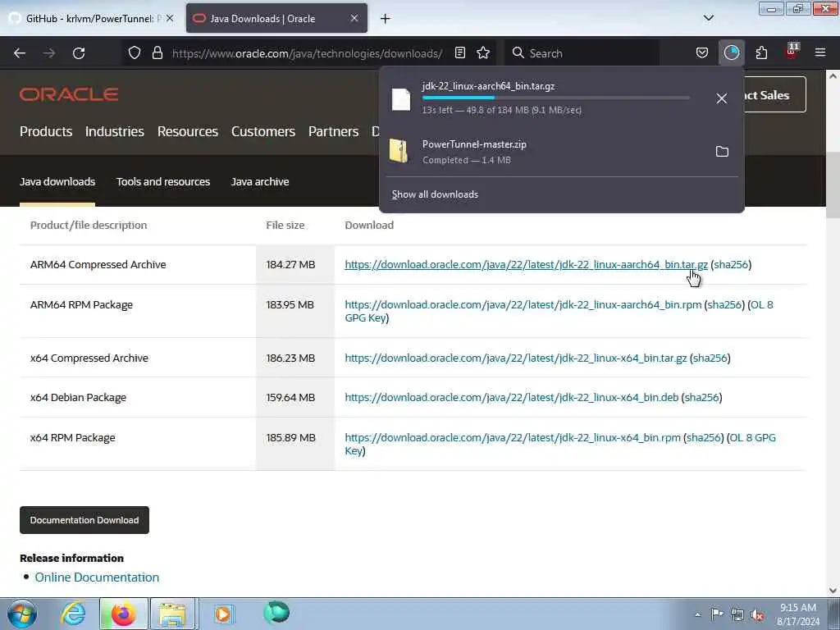Click the muted volume tray icon
This screenshot has width=840, height=630.
click(x=757, y=614)
